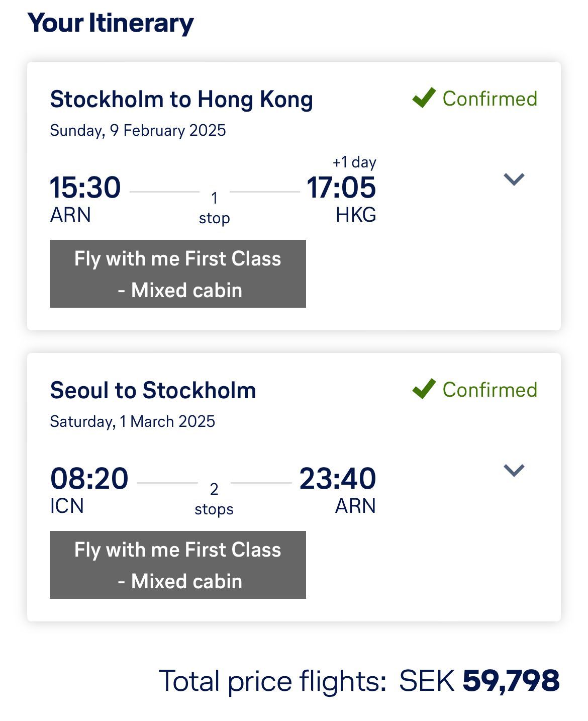
Task: Click the green Confirmed checkmark for Stockholm flight
Action: [424, 98]
